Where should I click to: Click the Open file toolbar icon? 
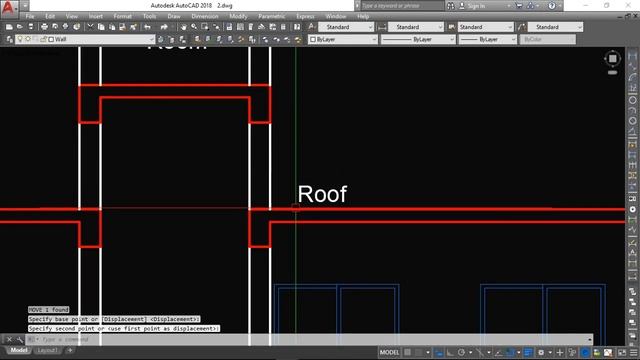click(x=20, y=27)
